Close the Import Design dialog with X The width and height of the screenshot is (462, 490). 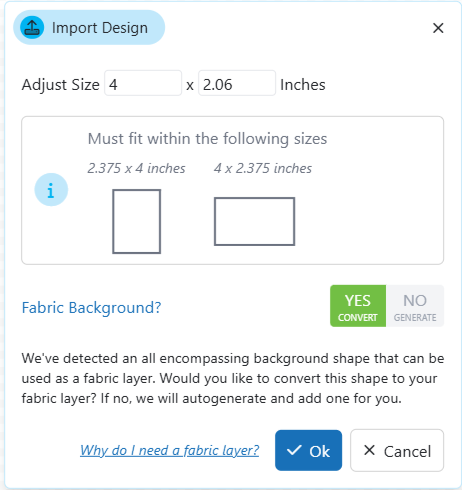[x=438, y=28]
